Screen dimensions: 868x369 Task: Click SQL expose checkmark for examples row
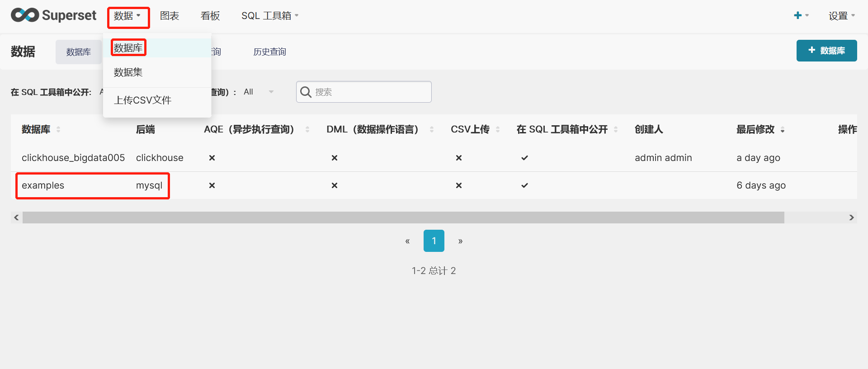[x=524, y=185]
